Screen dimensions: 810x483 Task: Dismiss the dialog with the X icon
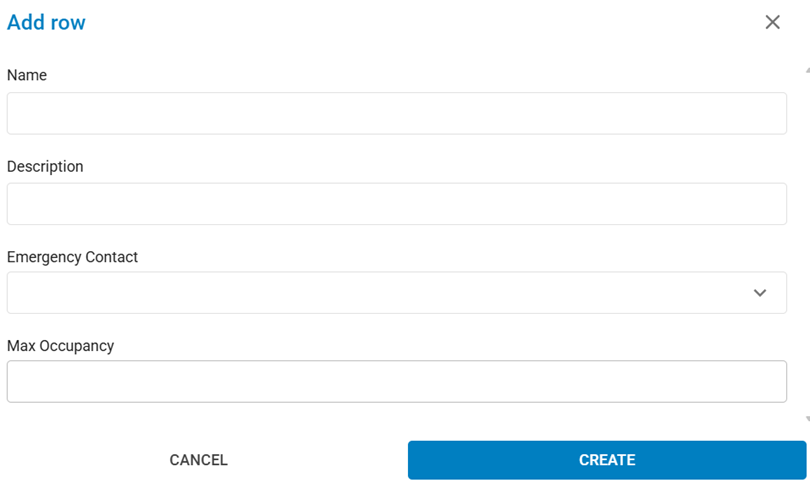[x=772, y=22]
